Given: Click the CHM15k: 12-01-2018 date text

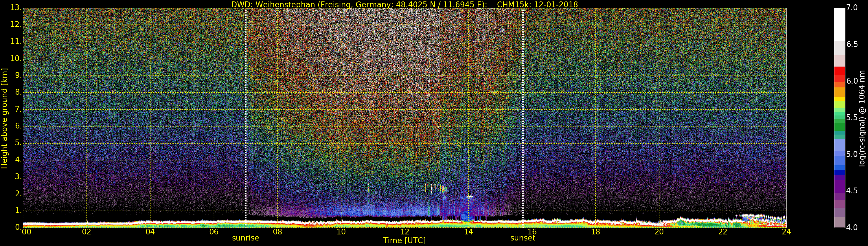Looking at the screenshot, I should coord(537,4).
